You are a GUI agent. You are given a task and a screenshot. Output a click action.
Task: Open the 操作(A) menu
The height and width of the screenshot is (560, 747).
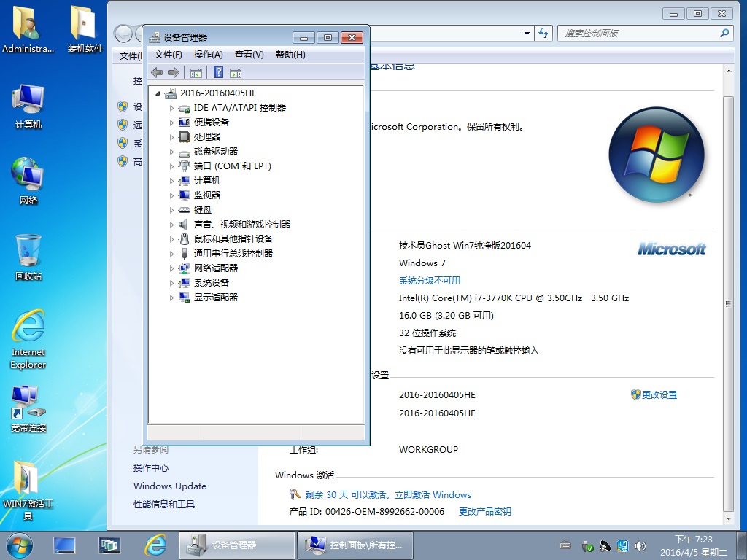click(208, 55)
